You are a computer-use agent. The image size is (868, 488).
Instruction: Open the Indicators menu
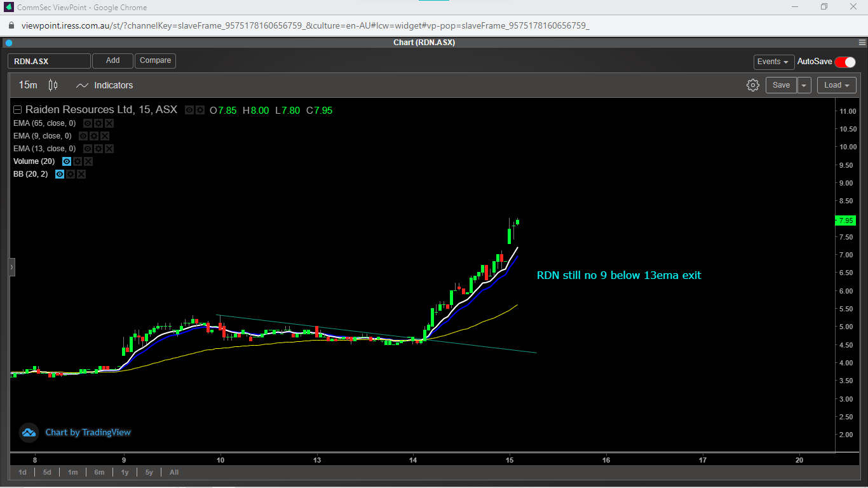tap(104, 85)
